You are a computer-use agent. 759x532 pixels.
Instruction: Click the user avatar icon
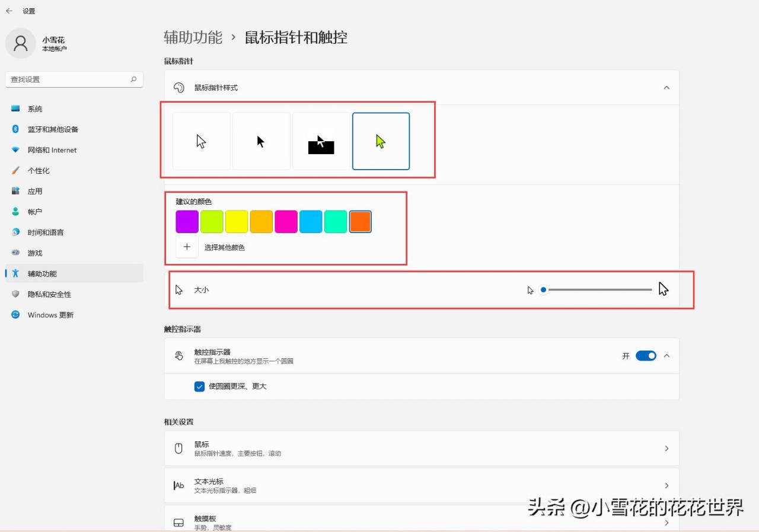tap(21, 43)
